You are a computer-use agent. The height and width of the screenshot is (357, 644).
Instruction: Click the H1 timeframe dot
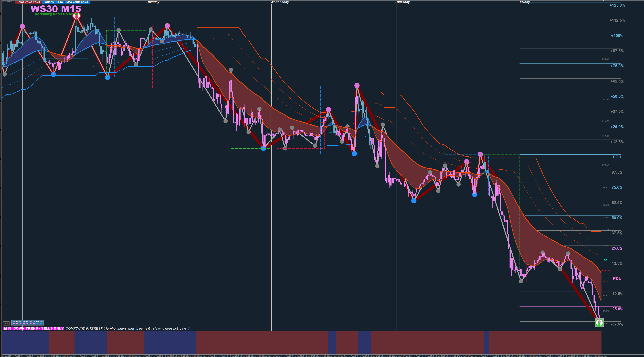(x=27, y=323)
